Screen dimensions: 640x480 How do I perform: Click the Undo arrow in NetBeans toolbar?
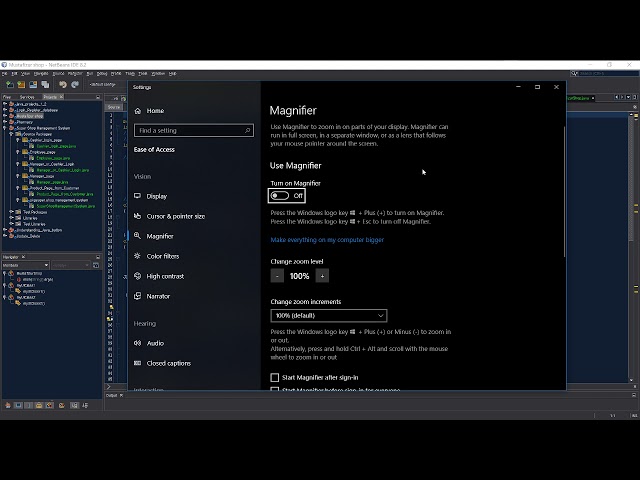tap(63, 84)
